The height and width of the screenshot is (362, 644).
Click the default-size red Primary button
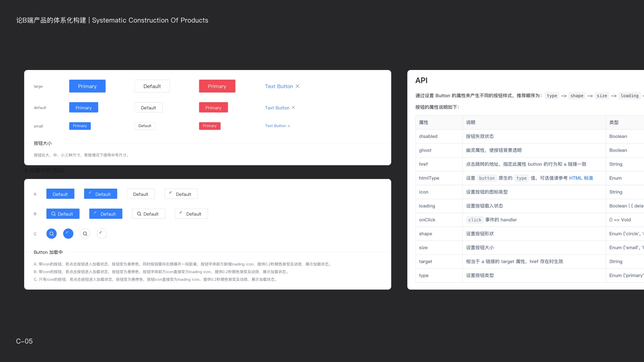[x=213, y=108]
